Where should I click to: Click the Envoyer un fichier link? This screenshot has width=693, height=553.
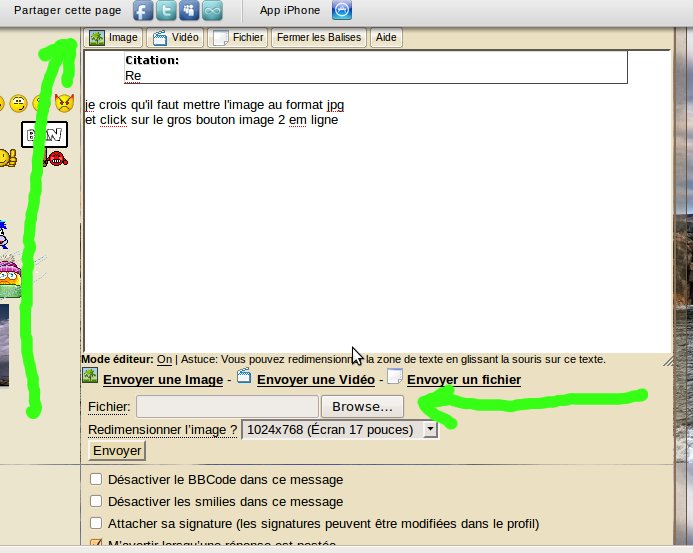tap(463, 380)
